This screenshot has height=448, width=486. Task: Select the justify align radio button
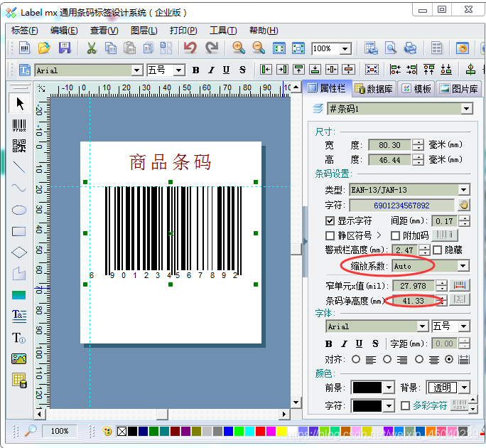tap(449, 359)
